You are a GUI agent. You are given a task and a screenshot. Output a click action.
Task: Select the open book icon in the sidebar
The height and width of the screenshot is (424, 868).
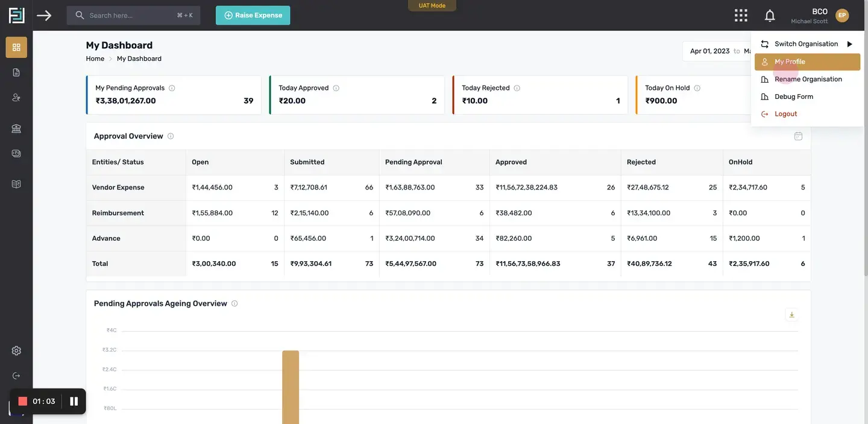(16, 184)
